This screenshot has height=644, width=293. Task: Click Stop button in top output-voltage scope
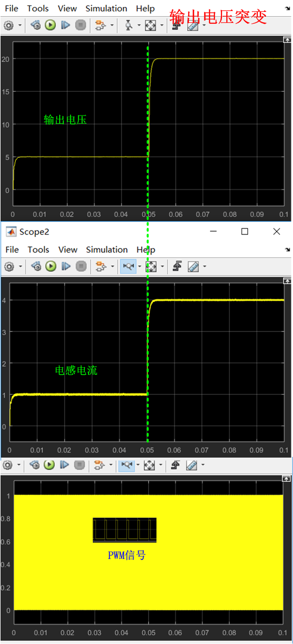80,26
